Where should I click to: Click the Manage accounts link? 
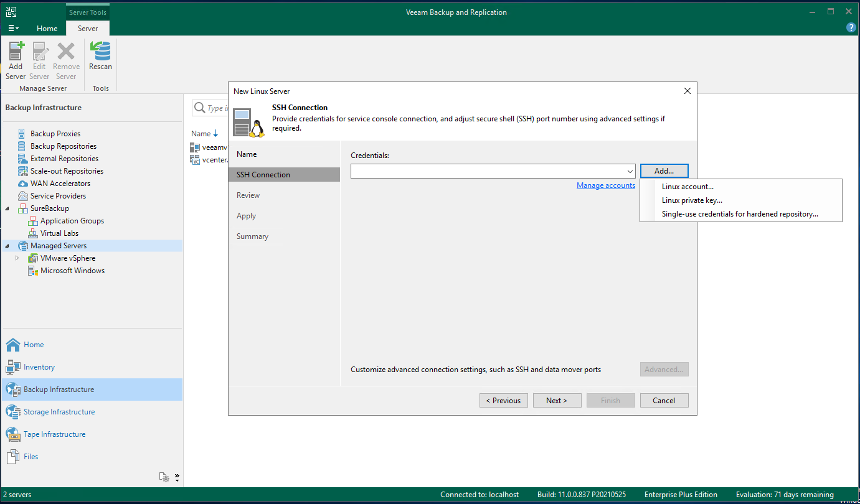tap(605, 185)
